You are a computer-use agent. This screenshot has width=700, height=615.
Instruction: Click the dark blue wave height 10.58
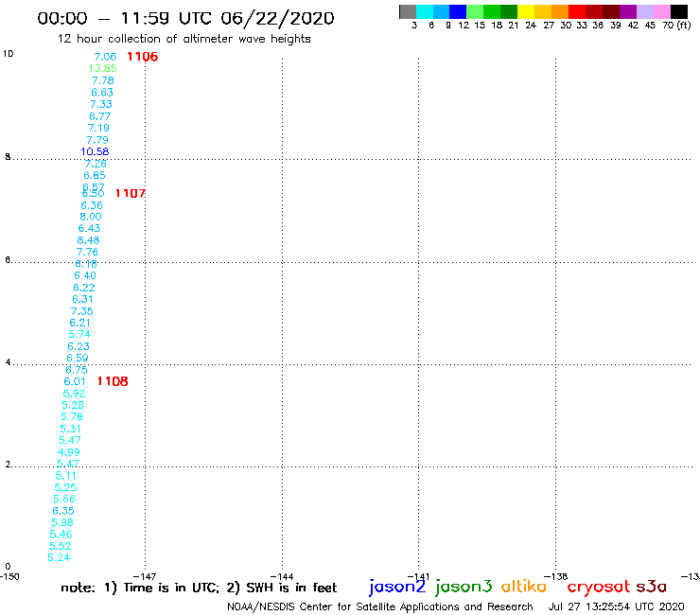point(95,151)
